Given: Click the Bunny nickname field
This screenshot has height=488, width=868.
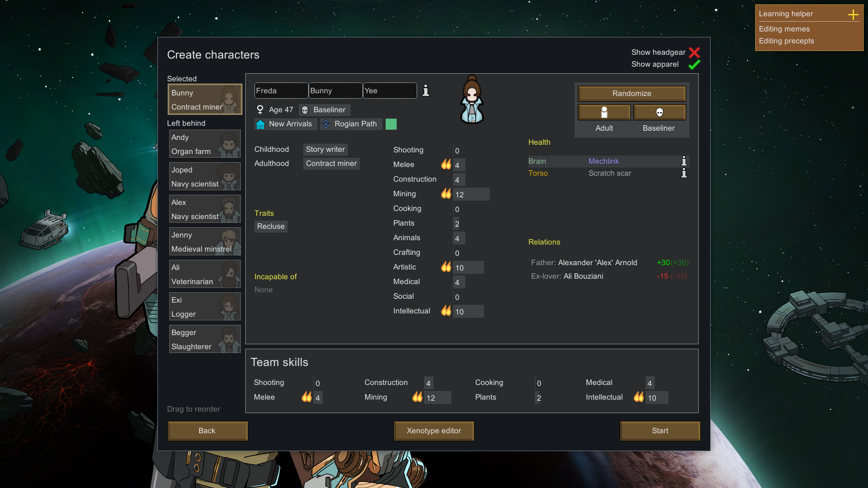Looking at the screenshot, I should click(x=336, y=91).
